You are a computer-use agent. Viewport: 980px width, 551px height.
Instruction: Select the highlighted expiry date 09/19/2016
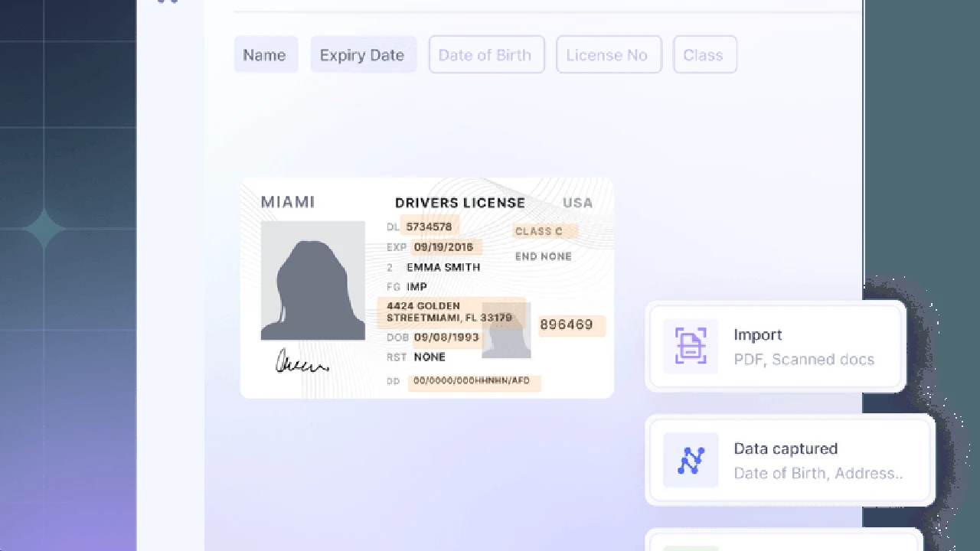point(443,247)
